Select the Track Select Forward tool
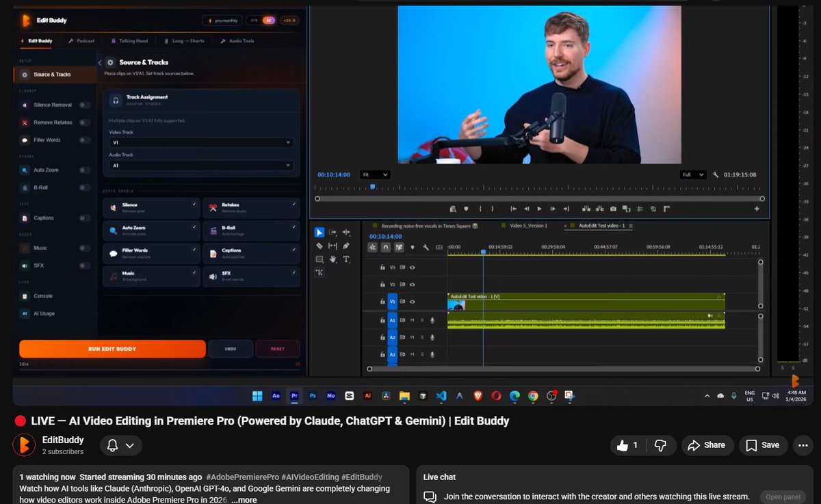The image size is (821, 504). 333,233
